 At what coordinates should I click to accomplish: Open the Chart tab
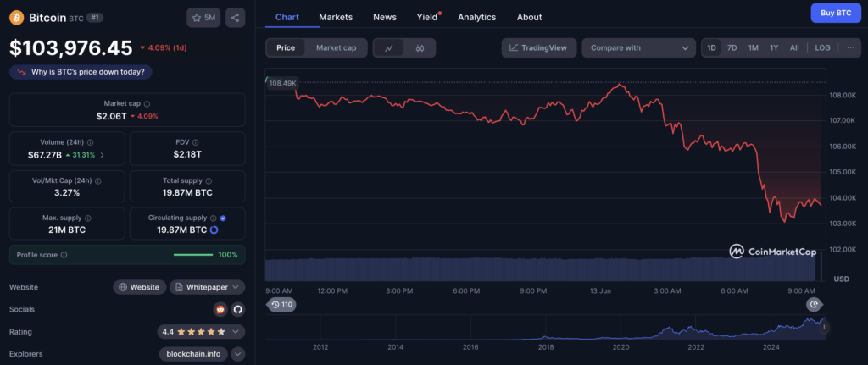tap(287, 17)
